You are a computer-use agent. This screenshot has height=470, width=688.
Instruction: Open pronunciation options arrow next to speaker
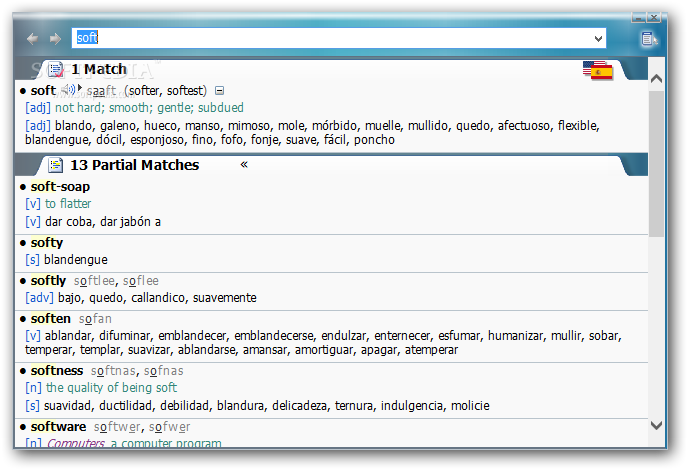click(x=80, y=88)
